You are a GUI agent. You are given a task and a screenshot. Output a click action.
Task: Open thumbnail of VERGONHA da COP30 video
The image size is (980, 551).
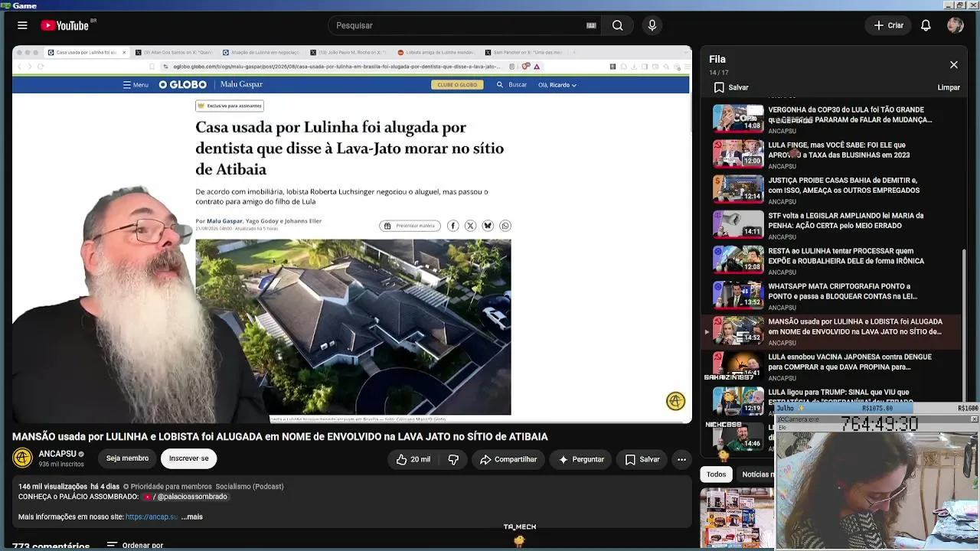coord(738,118)
